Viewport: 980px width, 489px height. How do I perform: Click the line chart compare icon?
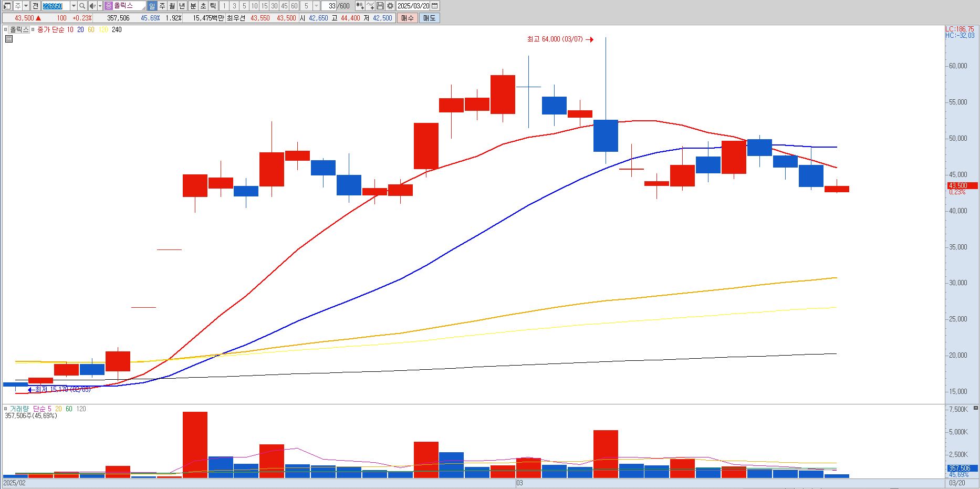click(370, 6)
